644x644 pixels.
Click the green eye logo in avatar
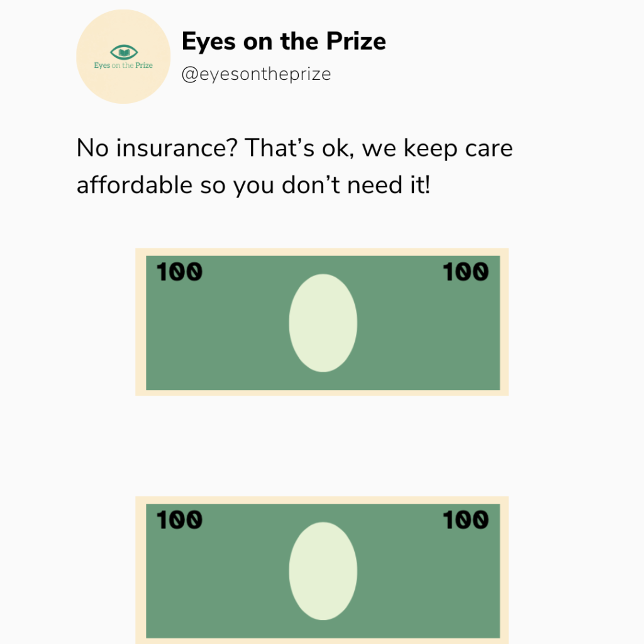coord(124,52)
